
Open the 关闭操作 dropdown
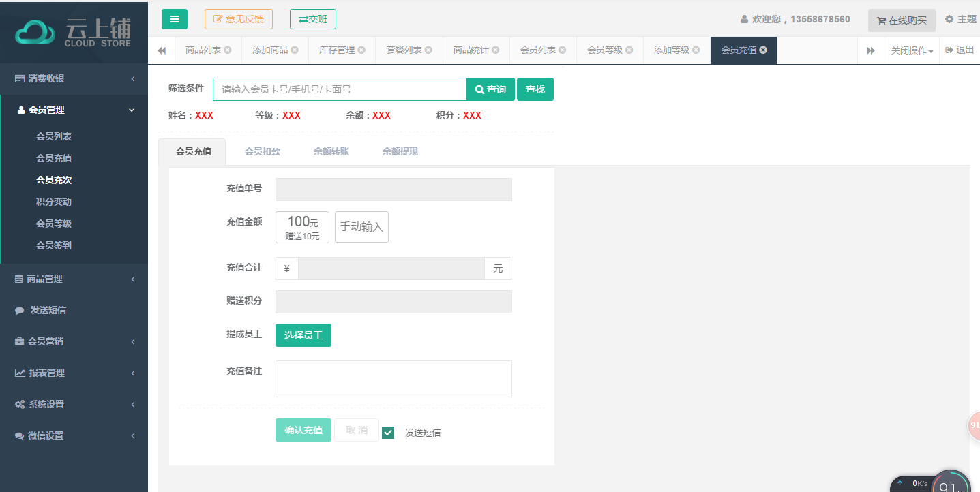click(912, 50)
